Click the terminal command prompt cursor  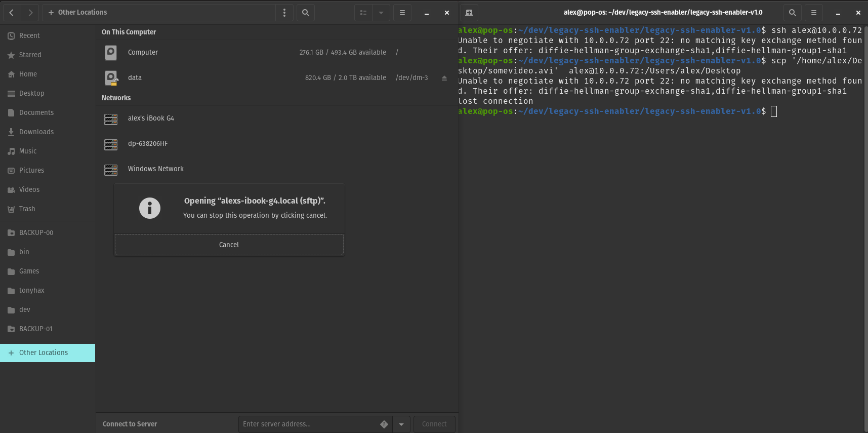tap(774, 111)
